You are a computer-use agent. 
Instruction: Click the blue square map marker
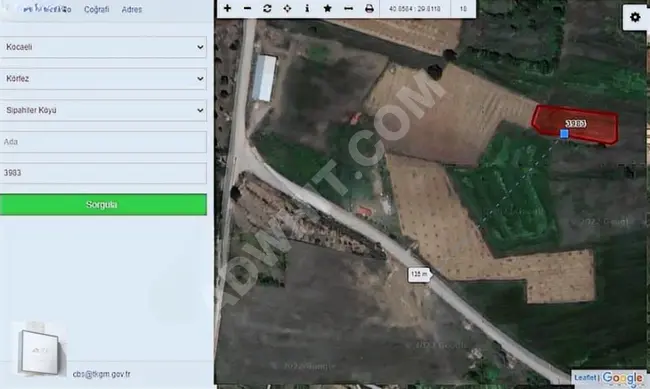[x=564, y=134]
